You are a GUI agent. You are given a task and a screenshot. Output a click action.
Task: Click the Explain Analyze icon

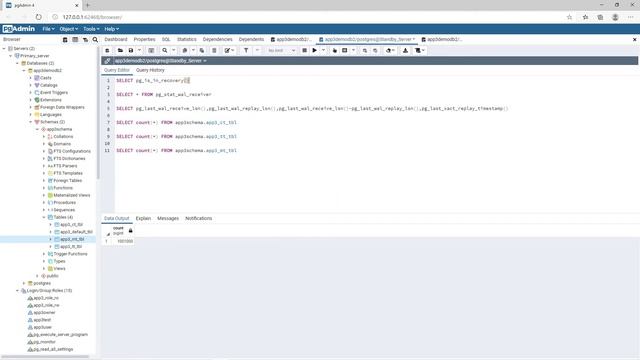click(x=344, y=50)
